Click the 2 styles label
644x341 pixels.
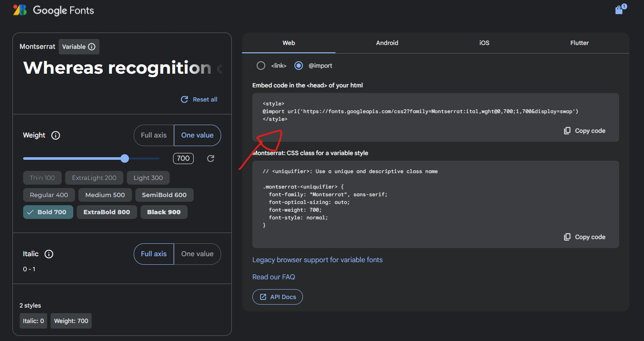click(30, 306)
